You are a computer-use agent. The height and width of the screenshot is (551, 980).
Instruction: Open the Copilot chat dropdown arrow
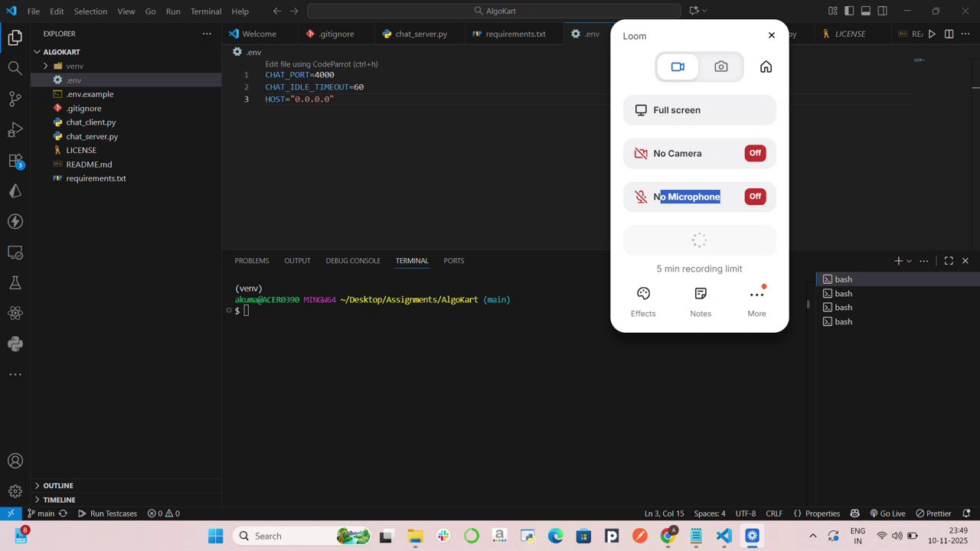[704, 11]
